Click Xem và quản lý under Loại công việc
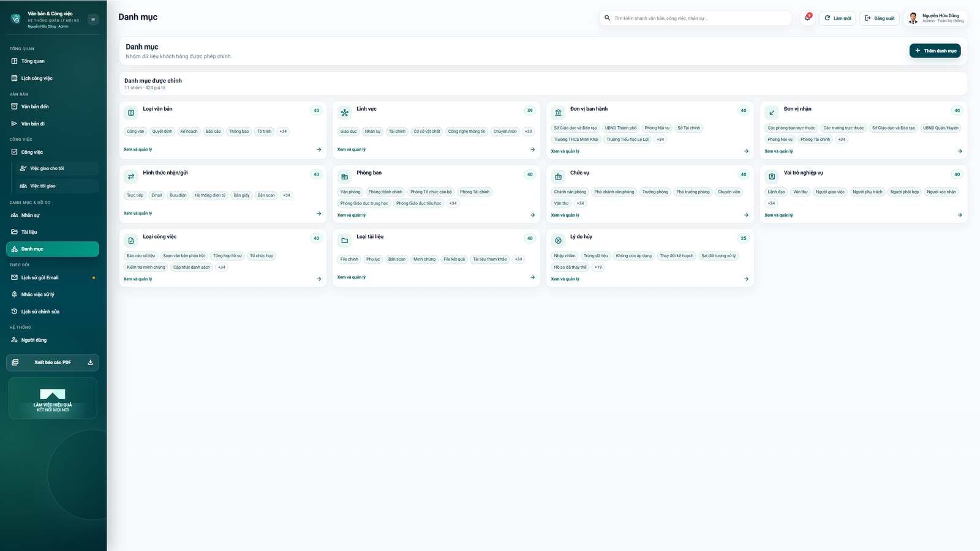The image size is (980, 551). click(138, 279)
